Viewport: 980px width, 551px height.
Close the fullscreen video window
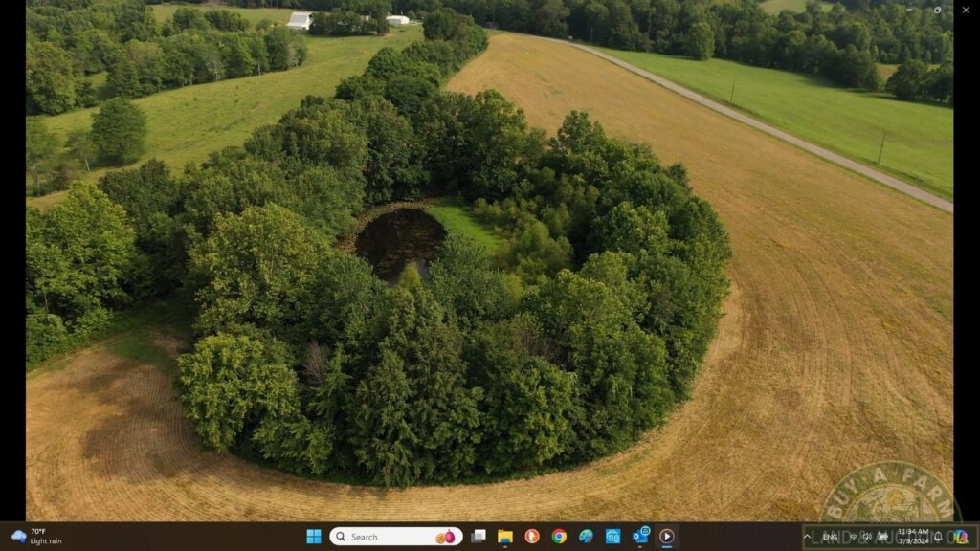[x=963, y=10]
